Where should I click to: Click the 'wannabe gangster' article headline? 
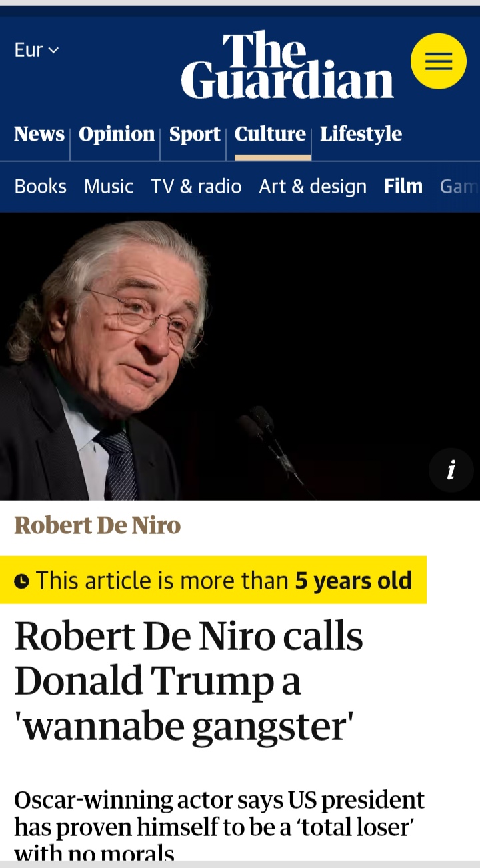tap(189, 681)
